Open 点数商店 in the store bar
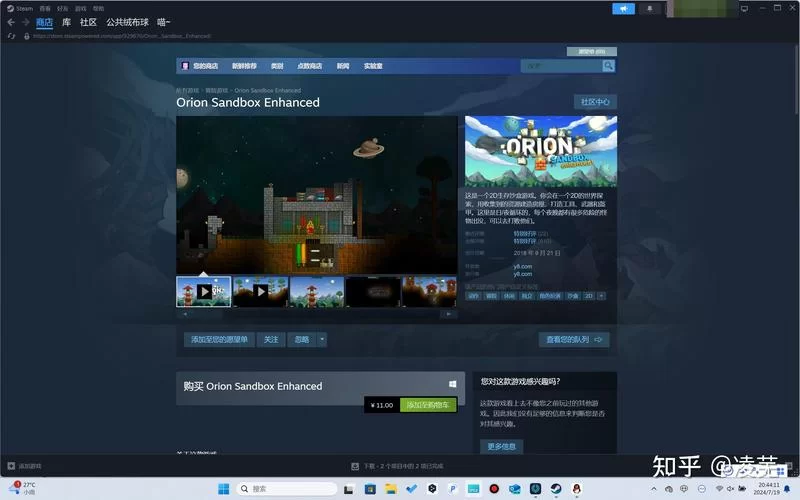Screen dimensions: 800x500 coord(310,66)
